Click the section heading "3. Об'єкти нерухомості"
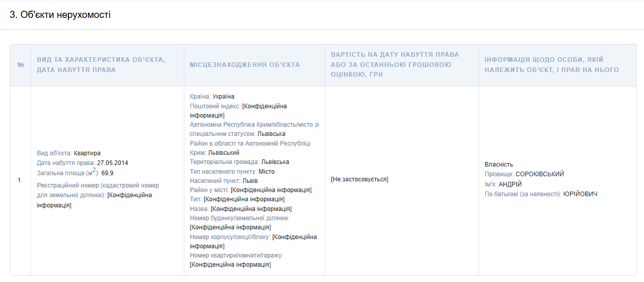Screen dimensions: 644x282 [x=60, y=15]
